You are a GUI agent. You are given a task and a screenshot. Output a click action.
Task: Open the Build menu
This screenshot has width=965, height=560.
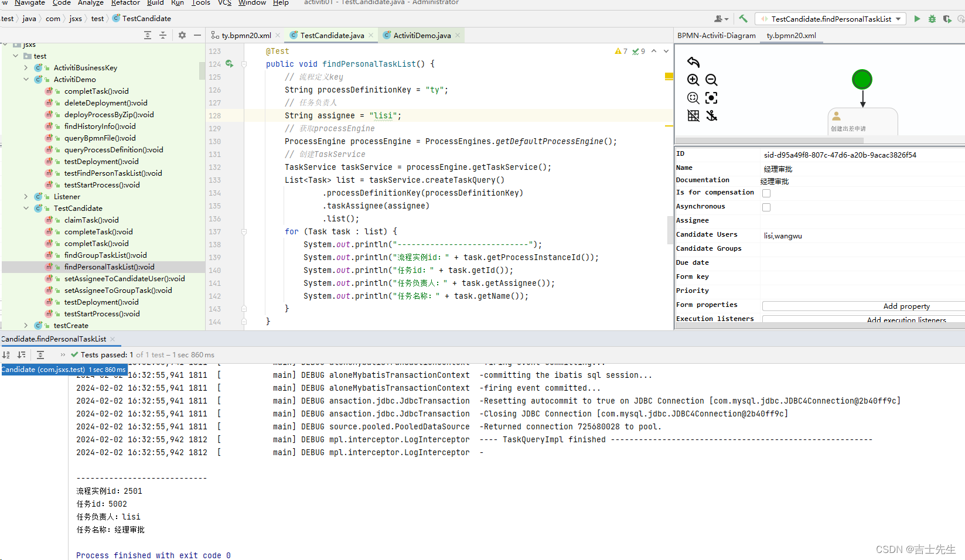coord(155,3)
